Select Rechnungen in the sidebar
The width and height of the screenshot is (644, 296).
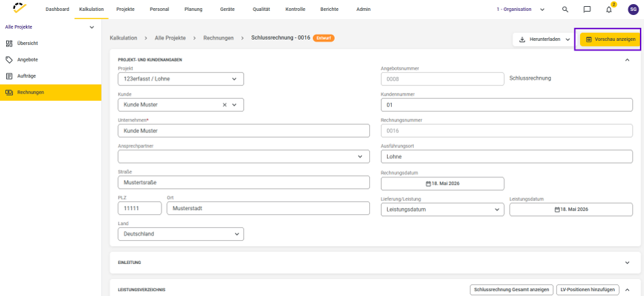50,93
